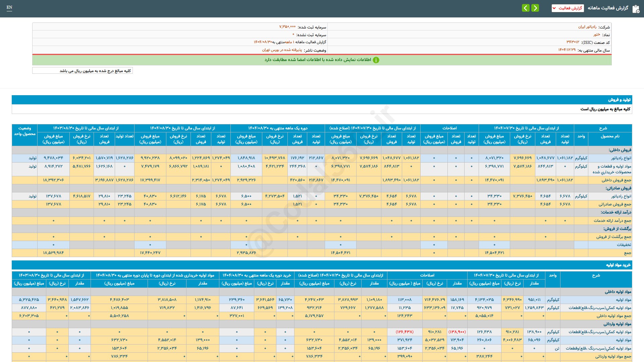Click the fiscal year end date ۱۴۰۴/۱۲/۲۹
This screenshot has width=644, height=362.
pos(567,50)
